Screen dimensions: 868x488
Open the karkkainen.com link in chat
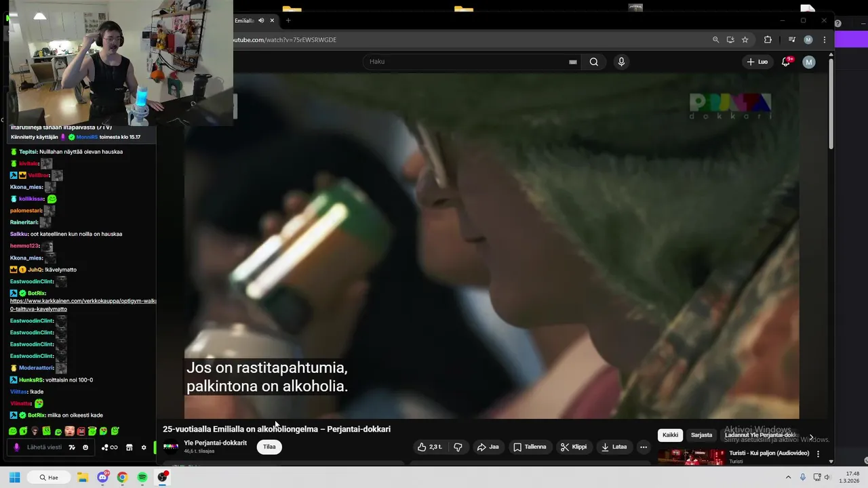(83, 304)
